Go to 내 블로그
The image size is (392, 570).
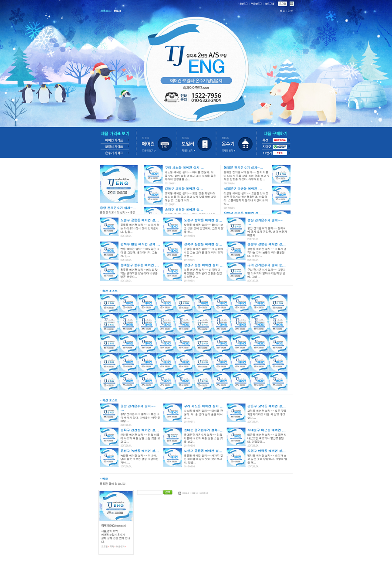tap(243, 3)
